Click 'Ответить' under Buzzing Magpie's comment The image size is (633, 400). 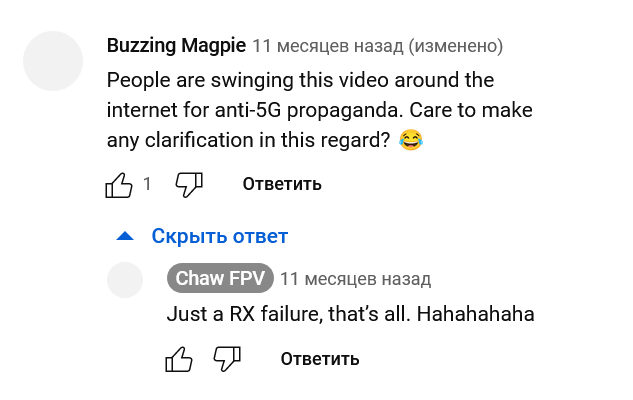(x=282, y=184)
